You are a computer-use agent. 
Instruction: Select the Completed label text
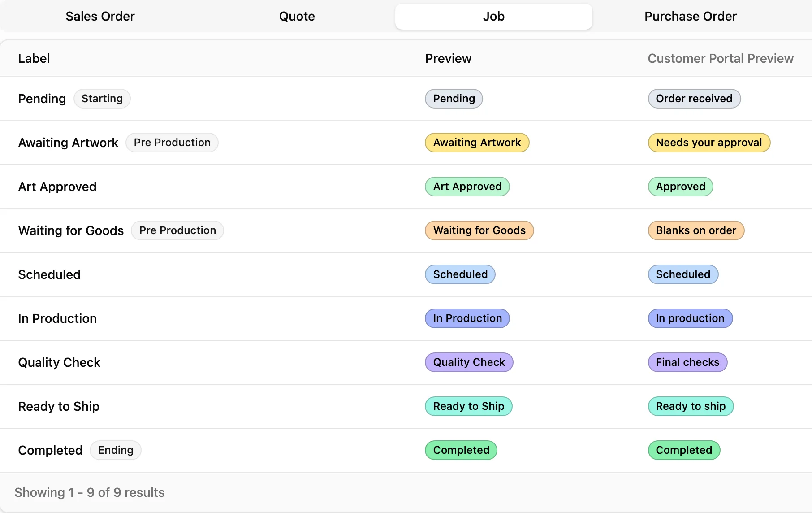pyautogui.click(x=50, y=450)
